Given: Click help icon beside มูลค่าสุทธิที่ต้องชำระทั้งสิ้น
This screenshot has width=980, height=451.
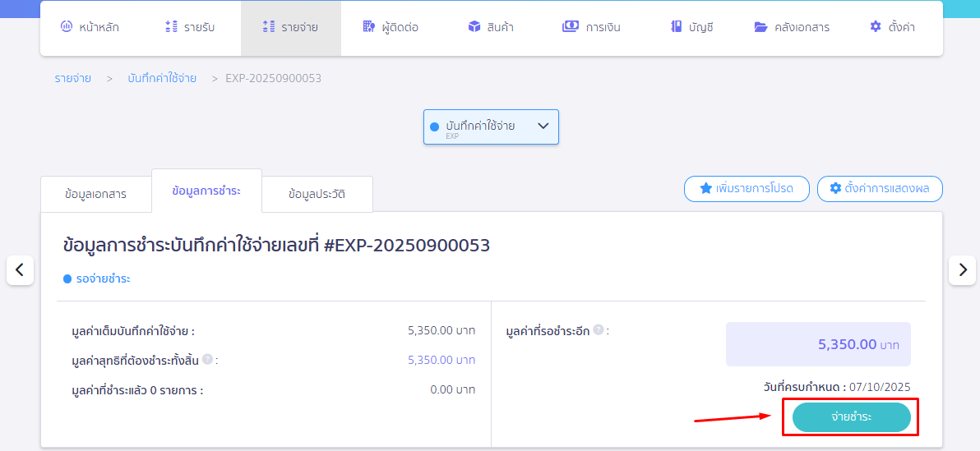Looking at the screenshot, I should click(207, 359).
